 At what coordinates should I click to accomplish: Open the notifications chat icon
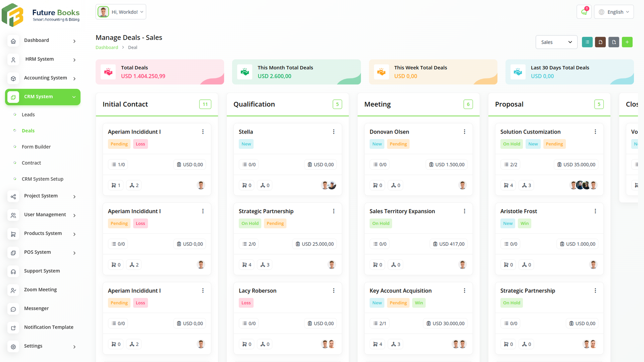click(584, 12)
